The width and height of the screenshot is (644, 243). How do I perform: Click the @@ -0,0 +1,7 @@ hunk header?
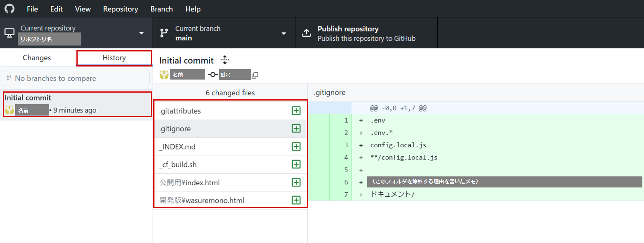point(398,108)
